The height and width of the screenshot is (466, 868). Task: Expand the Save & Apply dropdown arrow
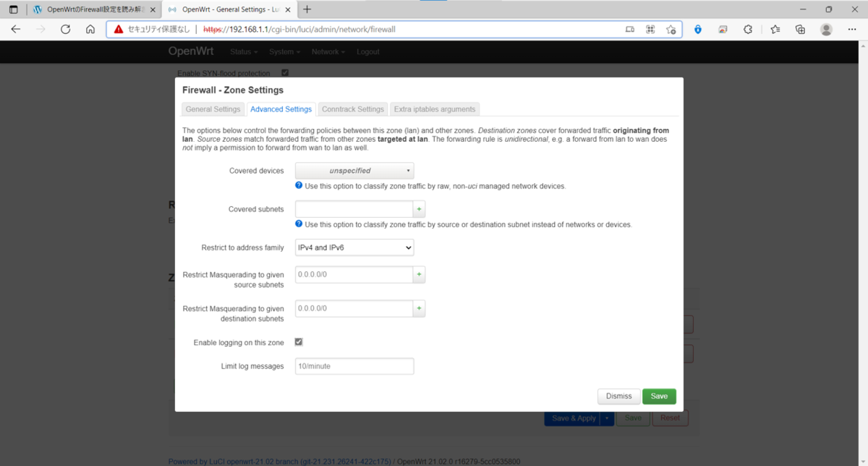[x=607, y=418]
